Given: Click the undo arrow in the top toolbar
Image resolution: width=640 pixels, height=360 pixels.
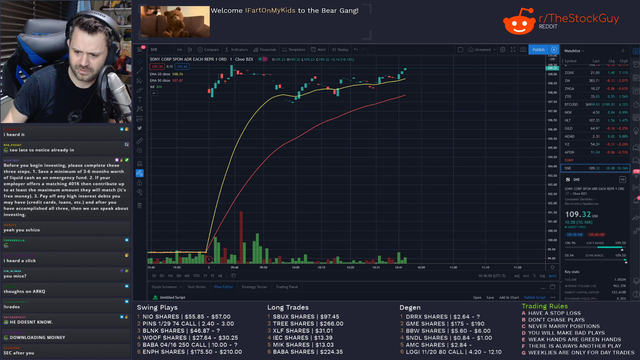Looking at the screenshot, I should tap(356, 49).
